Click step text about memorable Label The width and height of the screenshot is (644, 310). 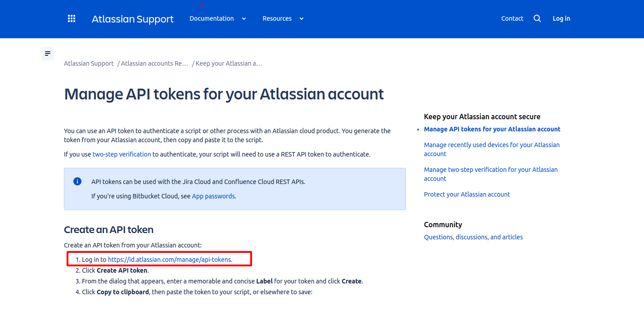click(222, 281)
